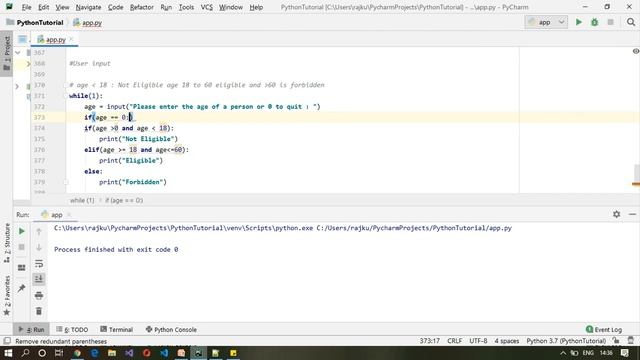Change UTF-8 file encoding in status bar
This screenshot has height=360, width=640.
(478, 341)
